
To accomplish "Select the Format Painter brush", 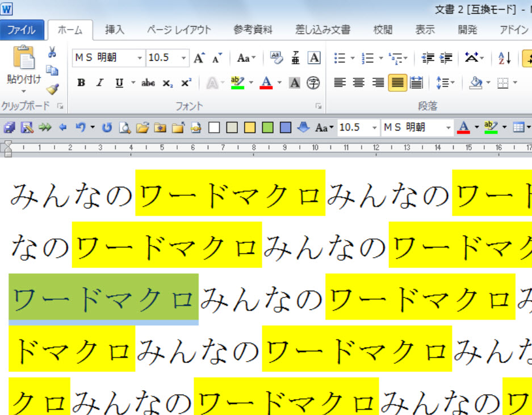I will coord(52,89).
